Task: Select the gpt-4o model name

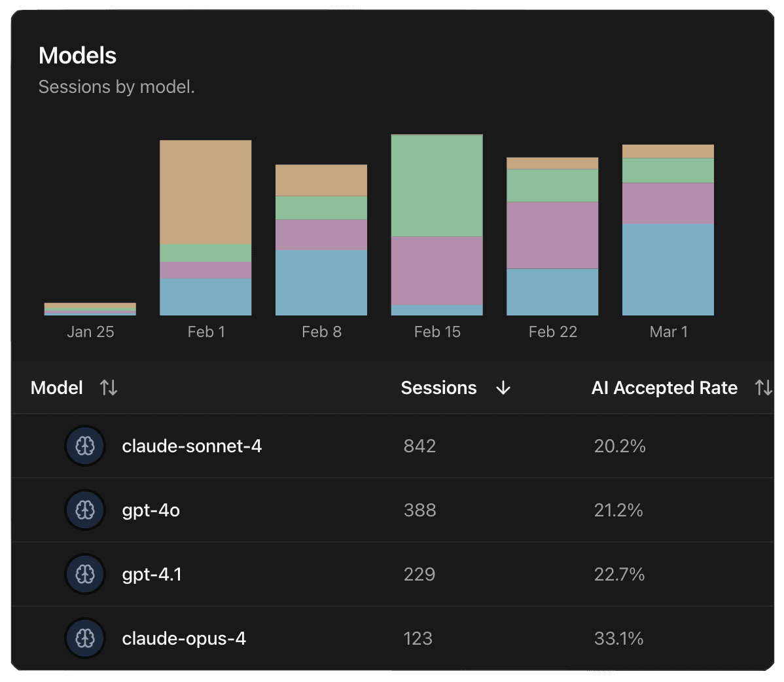Action: click(x=151, y=511)
